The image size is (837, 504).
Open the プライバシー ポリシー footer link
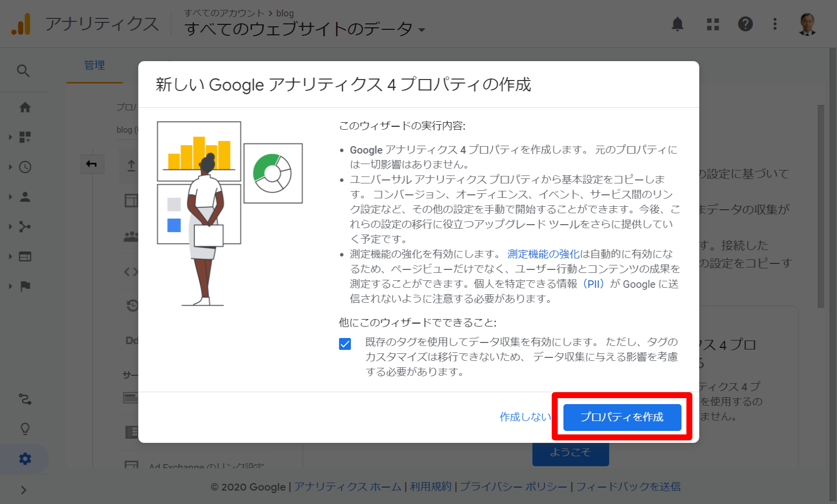513,487
